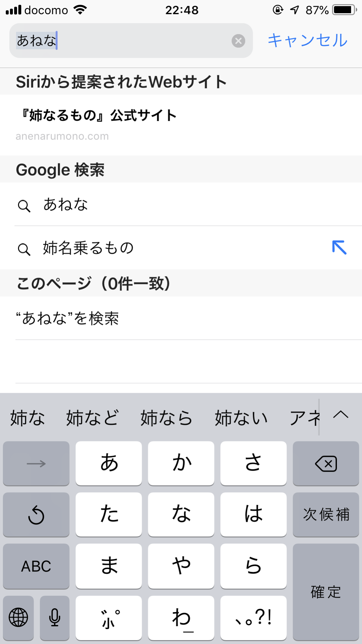
Task: Start dictation with the microphone key
Action: [54, 617]
